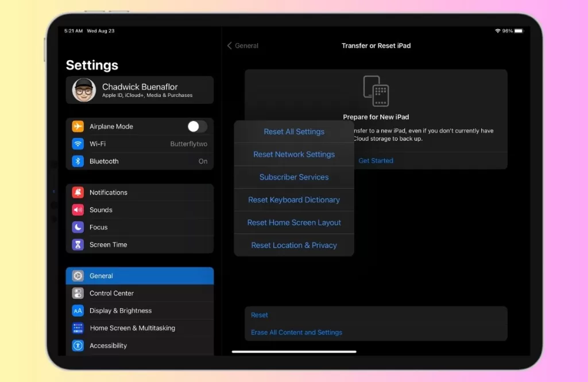Open the Control Center row label
The image size is (588, 382).
pos(112,293)
